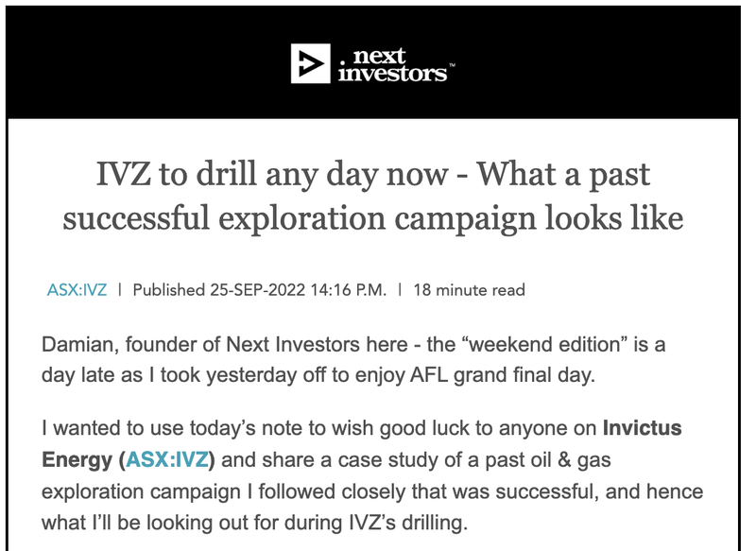Screen dimensions: 756x551
Task: Click the paragraph starting 'I wanted to use today's note'
Action: tap(372, 474)
